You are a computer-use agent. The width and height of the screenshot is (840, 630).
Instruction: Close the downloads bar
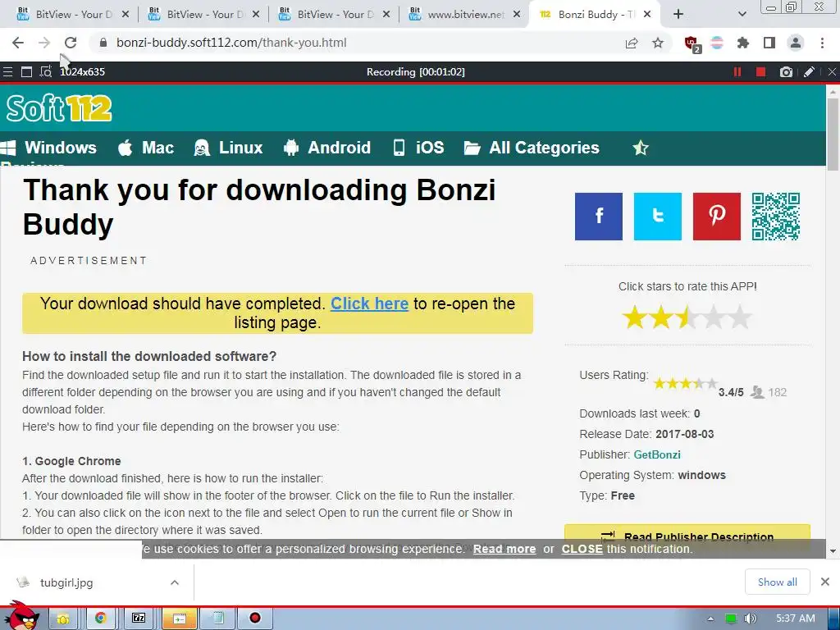click(x=825, y=582)
